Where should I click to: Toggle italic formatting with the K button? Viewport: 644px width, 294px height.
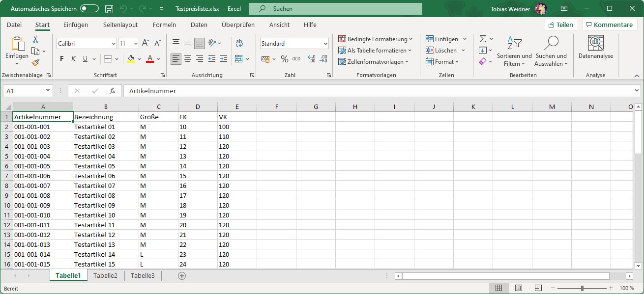74,59
